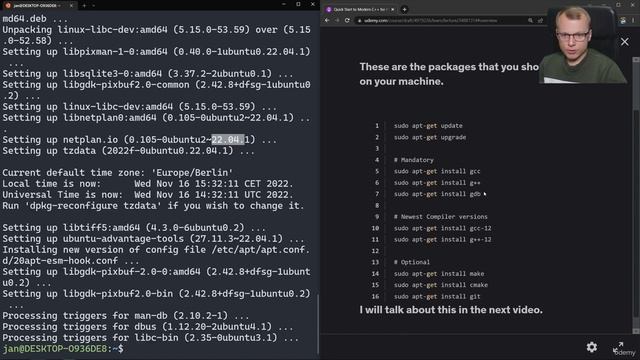
Task: Reload the Udemy page
Action: [347, 20]
